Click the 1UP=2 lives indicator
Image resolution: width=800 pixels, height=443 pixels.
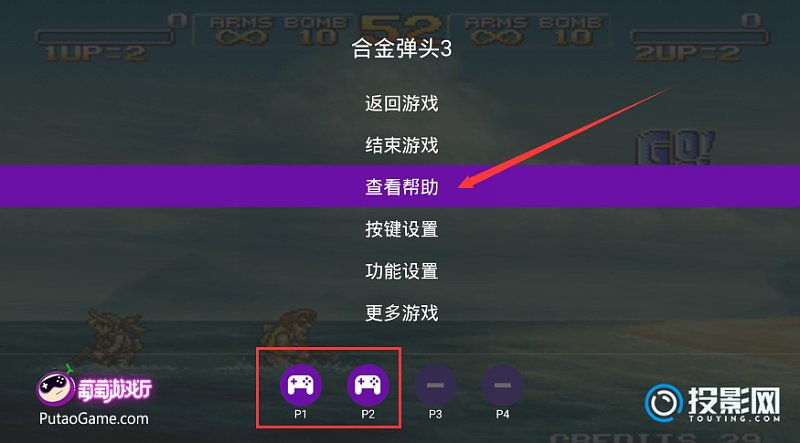pyautogui.click(x=95, y=54)
